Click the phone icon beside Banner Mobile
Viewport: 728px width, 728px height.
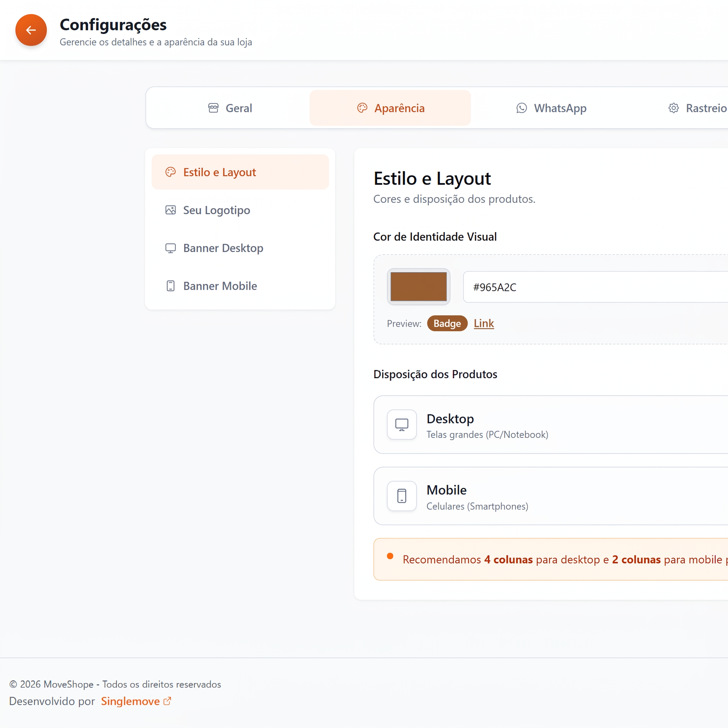click(171, 286)
